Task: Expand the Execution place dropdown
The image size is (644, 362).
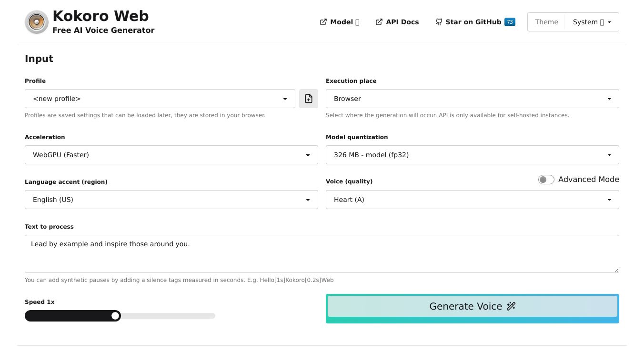Action: point(472,99)
